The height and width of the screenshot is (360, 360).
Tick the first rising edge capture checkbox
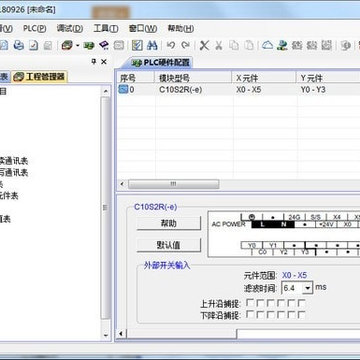[x=250, y=303]
